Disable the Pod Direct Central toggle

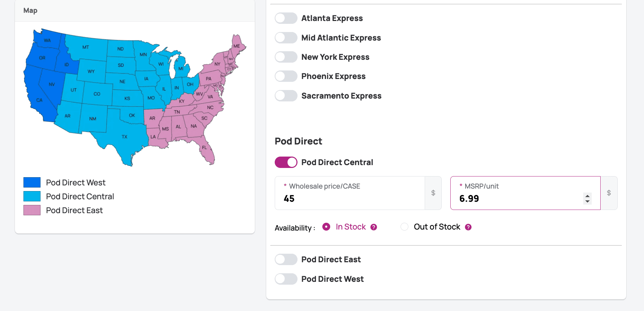coord(286,162)
